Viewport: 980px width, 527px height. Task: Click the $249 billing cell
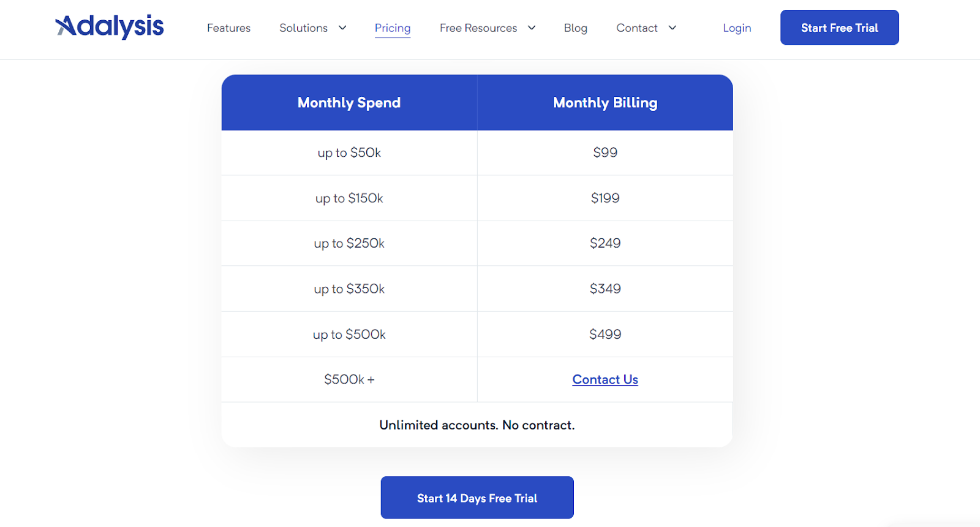tap(605, 243)
